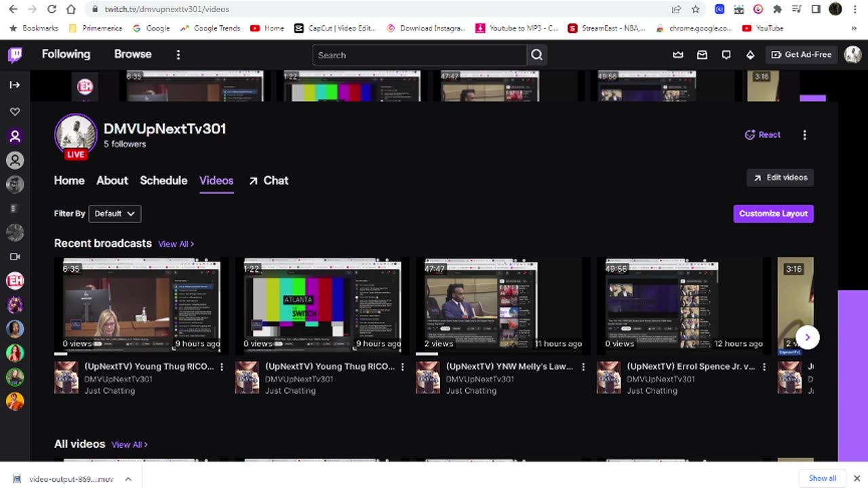Click browser reload button
Screen dimensions: 868x488
pos(52,9)
